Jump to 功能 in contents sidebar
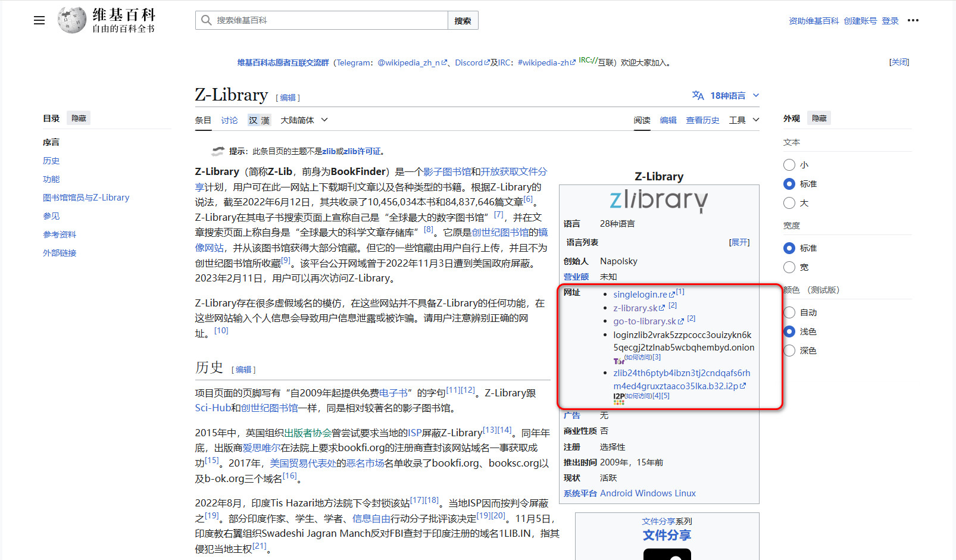The width and height of the screenshot is (956, 560). 51,179
